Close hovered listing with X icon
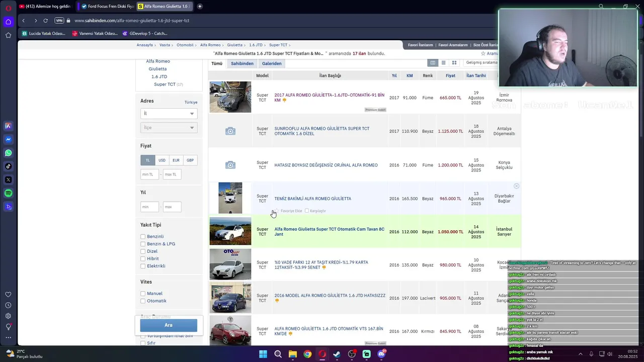Image resolution: width=644 pixels, height=362 pixels. [516, 186]
